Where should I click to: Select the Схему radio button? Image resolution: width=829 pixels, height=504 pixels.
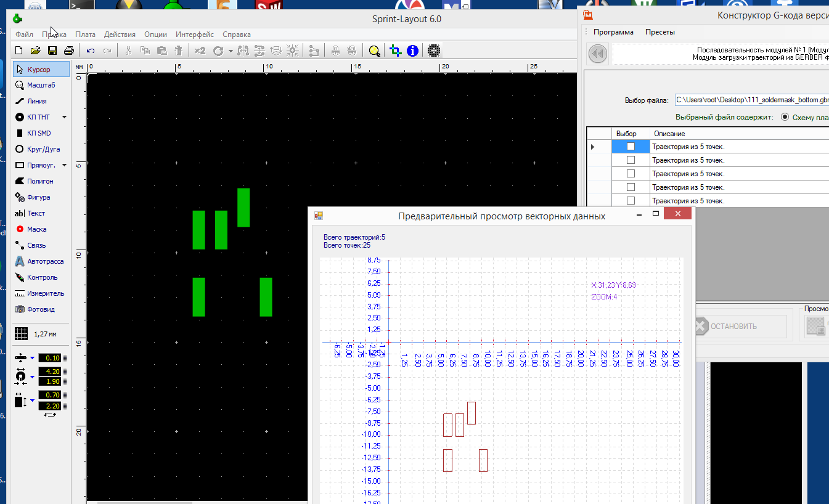(785, 116)
